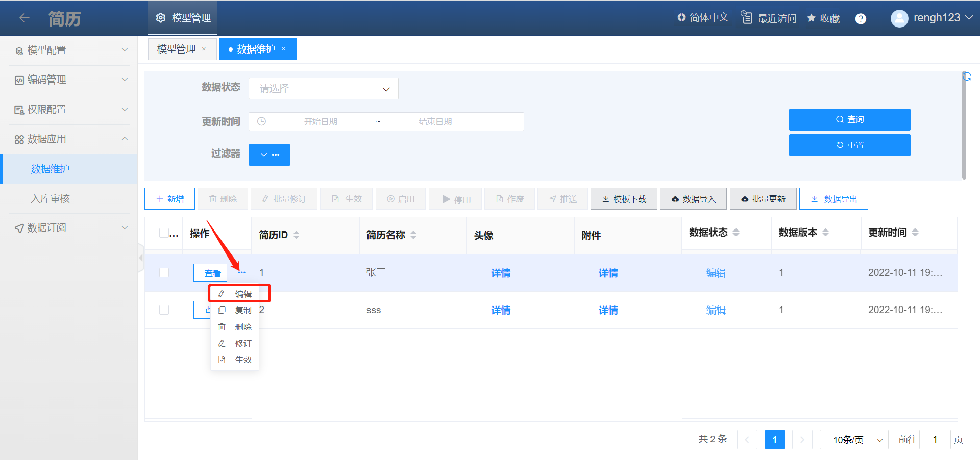Click the refresh icon above the scrollbar

(967, 76)
